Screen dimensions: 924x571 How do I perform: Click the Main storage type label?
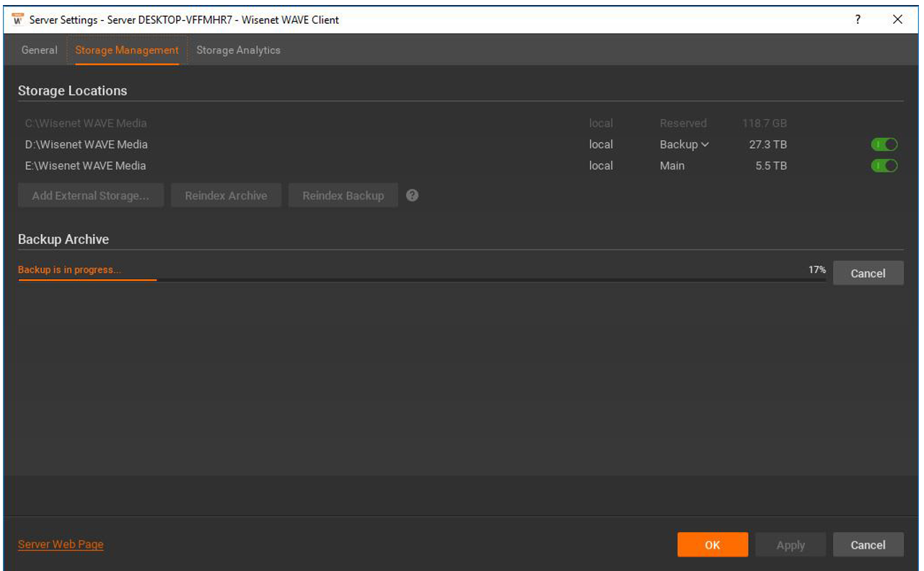pos(672,165)
